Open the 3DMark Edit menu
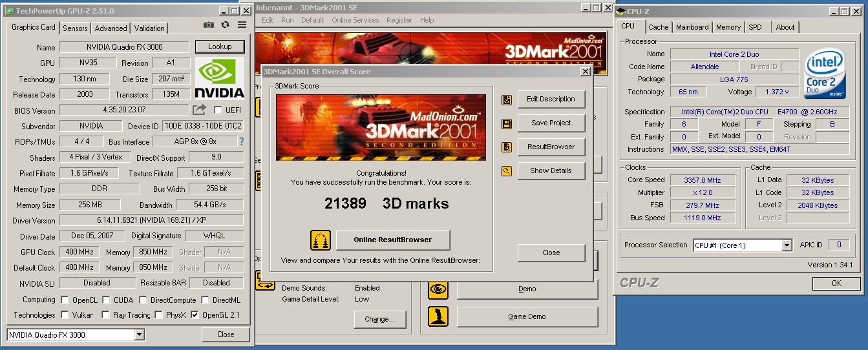Viewport: 868px width, 350px height. coord(268,20)
